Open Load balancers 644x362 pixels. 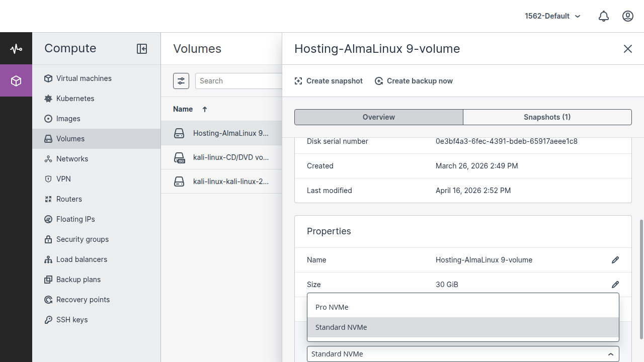tap(96, 259)
